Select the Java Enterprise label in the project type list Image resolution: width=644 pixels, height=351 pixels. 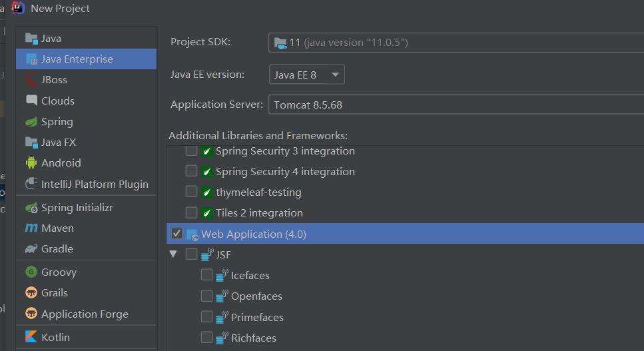[77, 59]
